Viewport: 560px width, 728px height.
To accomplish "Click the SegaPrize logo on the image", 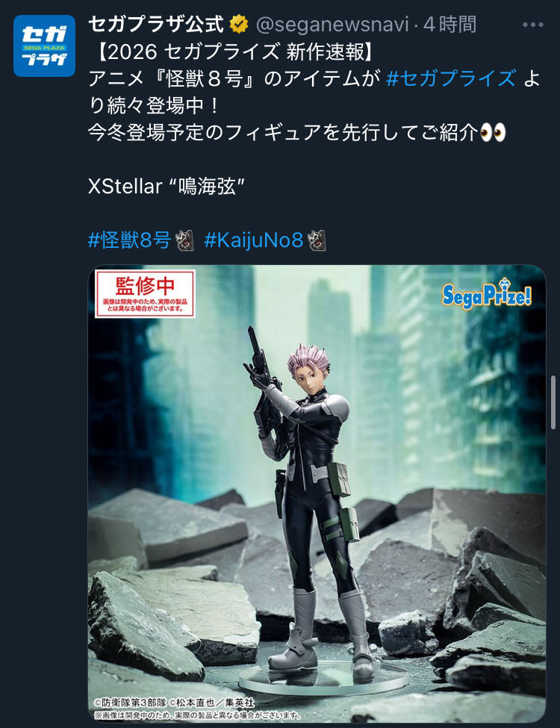I will pyautogui.click(x=486, y=293).
